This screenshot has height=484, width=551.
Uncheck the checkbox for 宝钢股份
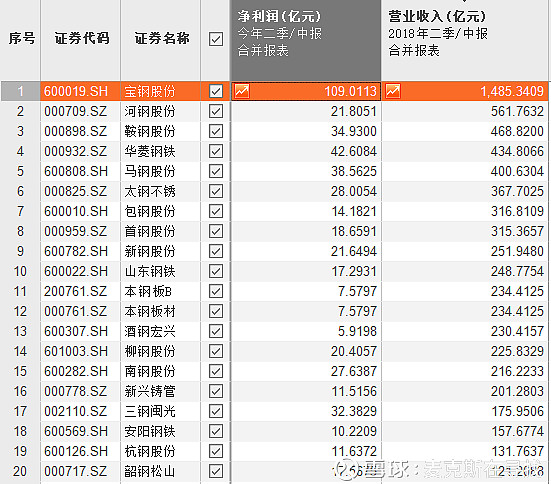click(x=216, y=91)
